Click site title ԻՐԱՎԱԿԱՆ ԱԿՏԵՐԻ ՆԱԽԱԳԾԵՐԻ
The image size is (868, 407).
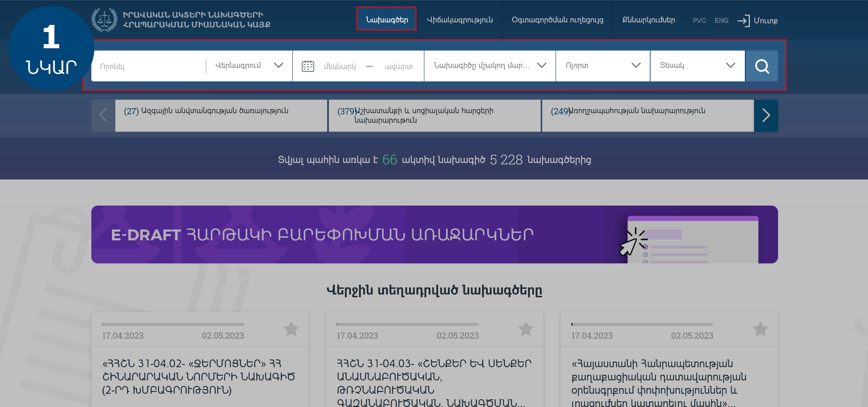coord(193,15)
